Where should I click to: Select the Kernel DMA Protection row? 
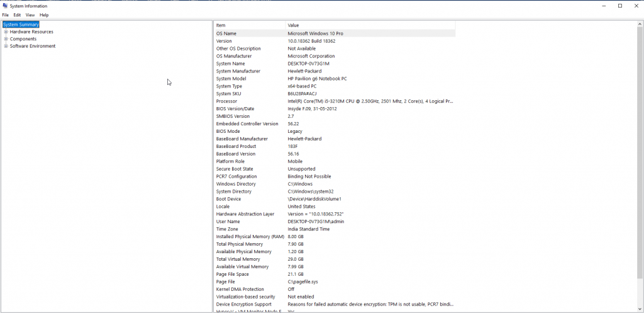335,289
